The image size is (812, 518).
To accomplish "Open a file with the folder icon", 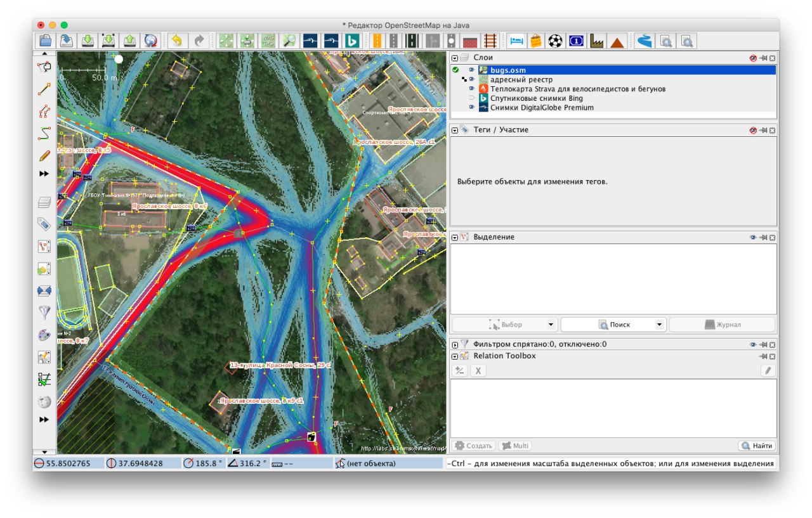I will pyautogui.click(x=45, y=41).
